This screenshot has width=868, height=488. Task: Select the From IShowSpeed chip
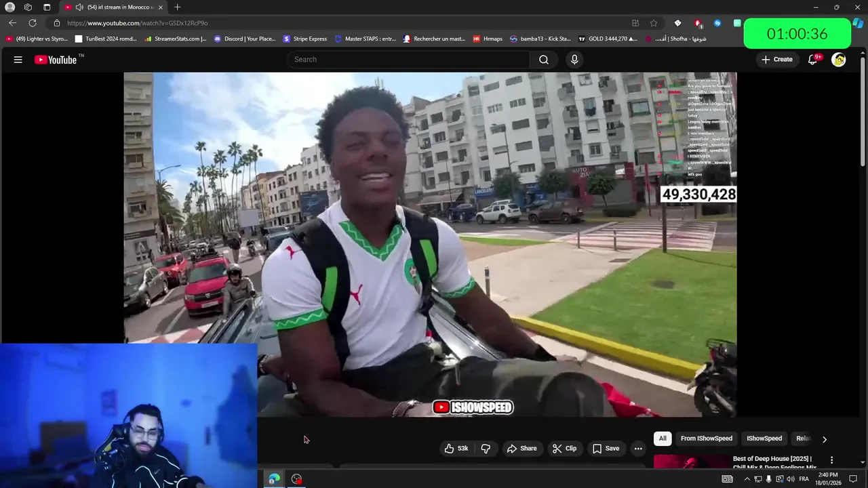(x=707, y=439)
